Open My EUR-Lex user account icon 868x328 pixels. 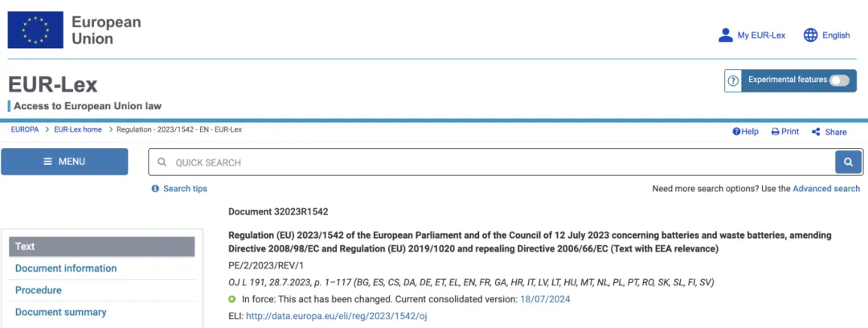(725, 35)
